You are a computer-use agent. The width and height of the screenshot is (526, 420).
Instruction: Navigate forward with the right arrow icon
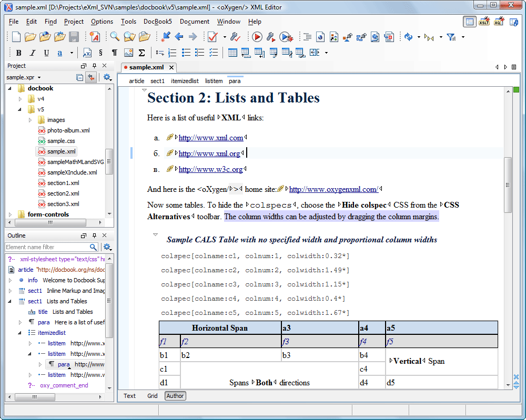193,37
